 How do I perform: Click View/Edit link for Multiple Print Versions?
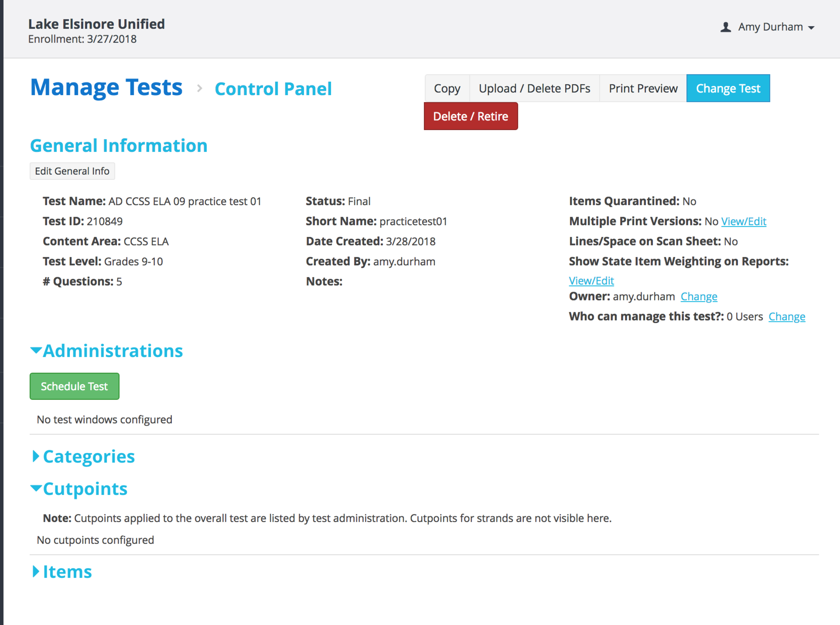(743, 221)
